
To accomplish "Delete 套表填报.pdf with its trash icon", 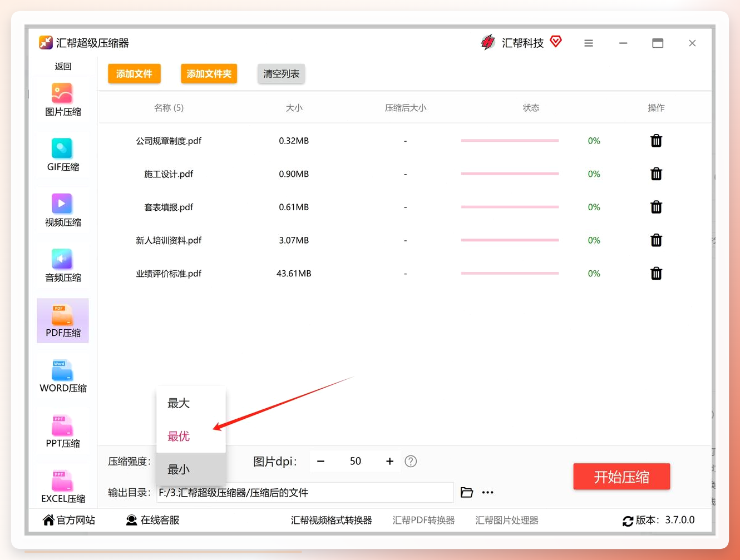I will point(657,207).
